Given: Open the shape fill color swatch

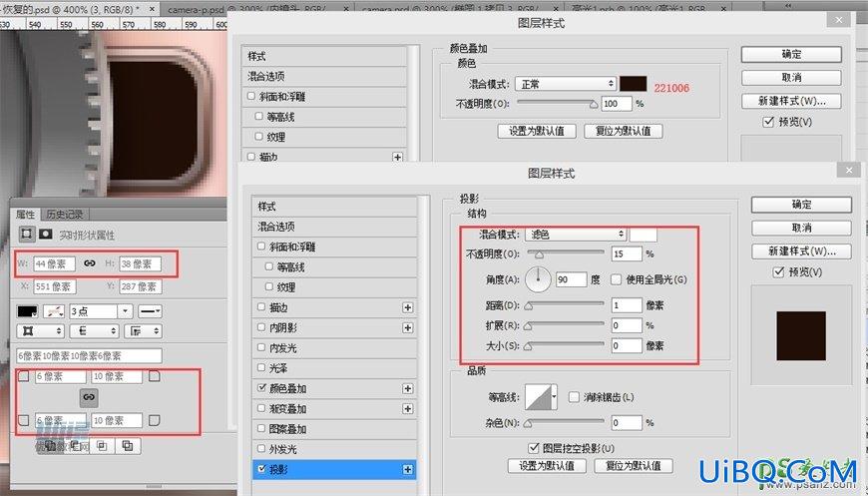Looking at the screenshot, I should [27, 311].
